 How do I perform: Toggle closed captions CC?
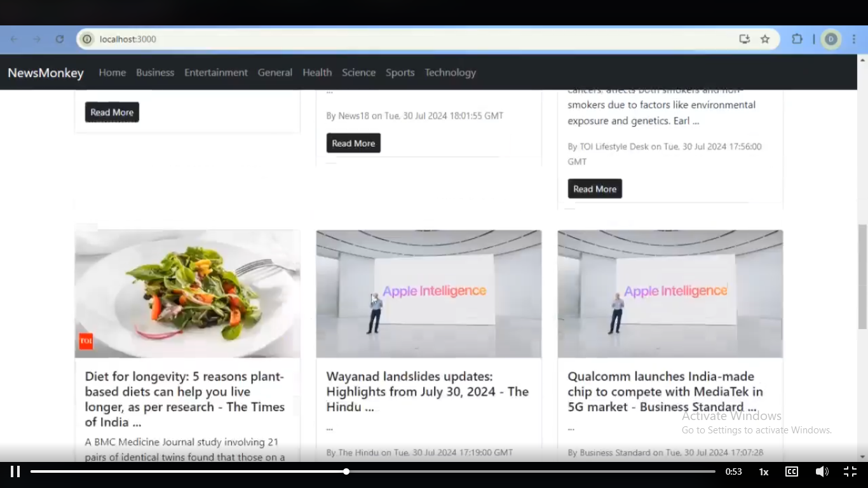(x=792, y=471)
